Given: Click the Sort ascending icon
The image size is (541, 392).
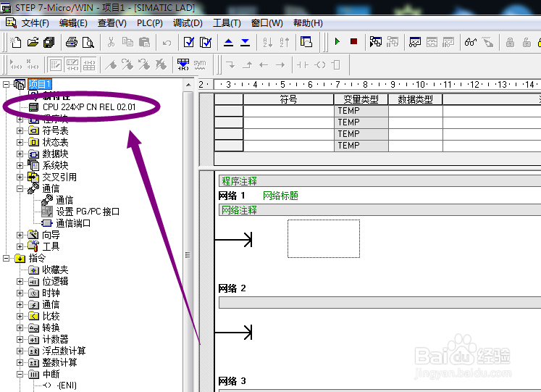Looking at the screenshot, I should [268, 43].
